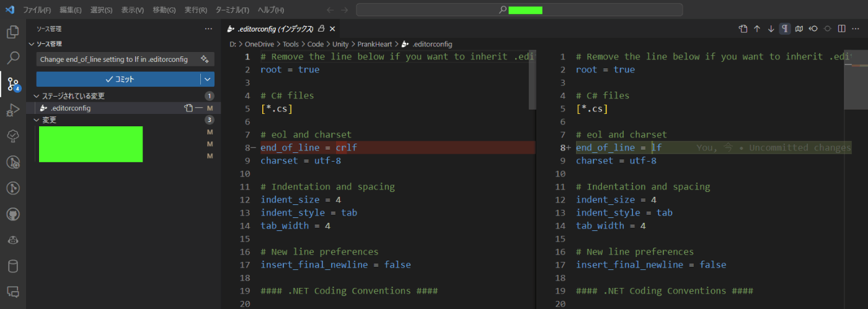Open the Run and Debug view
The height and width of the screenshot is (309, 868).
point(12,110)
